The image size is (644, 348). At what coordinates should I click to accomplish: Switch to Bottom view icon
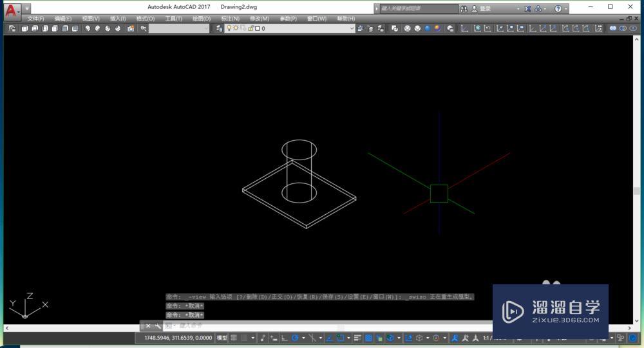(x=35, y=28)
